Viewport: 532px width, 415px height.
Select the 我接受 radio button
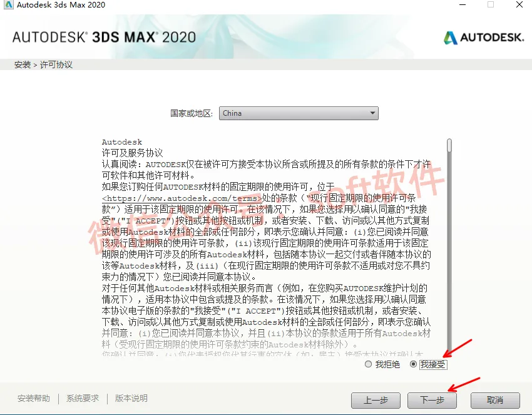coord(413,364)
